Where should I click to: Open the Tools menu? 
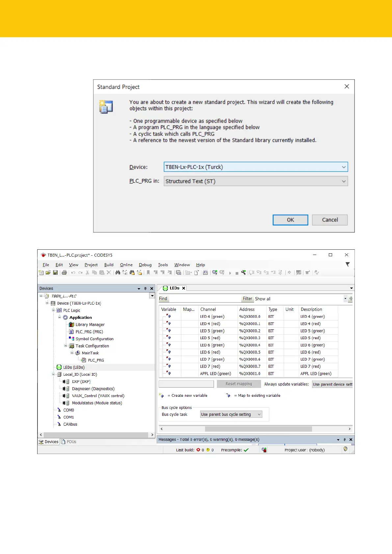click(163, 265)
